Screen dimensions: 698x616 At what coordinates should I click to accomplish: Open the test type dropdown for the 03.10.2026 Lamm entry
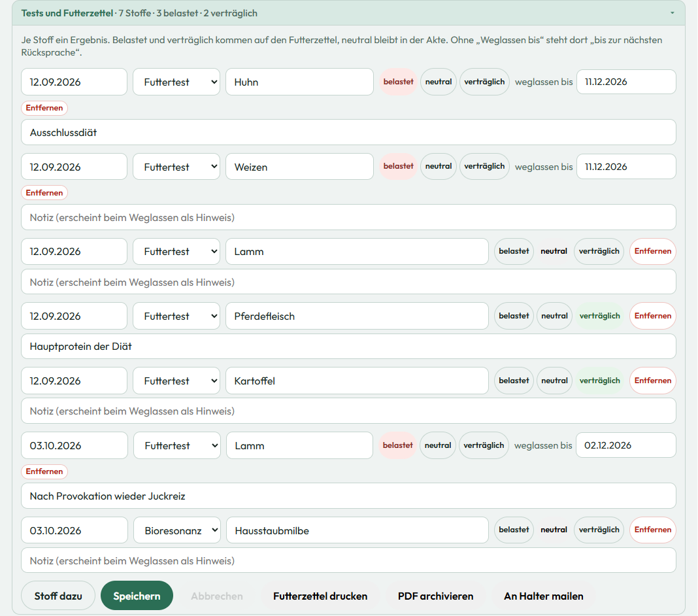(176, 445)
